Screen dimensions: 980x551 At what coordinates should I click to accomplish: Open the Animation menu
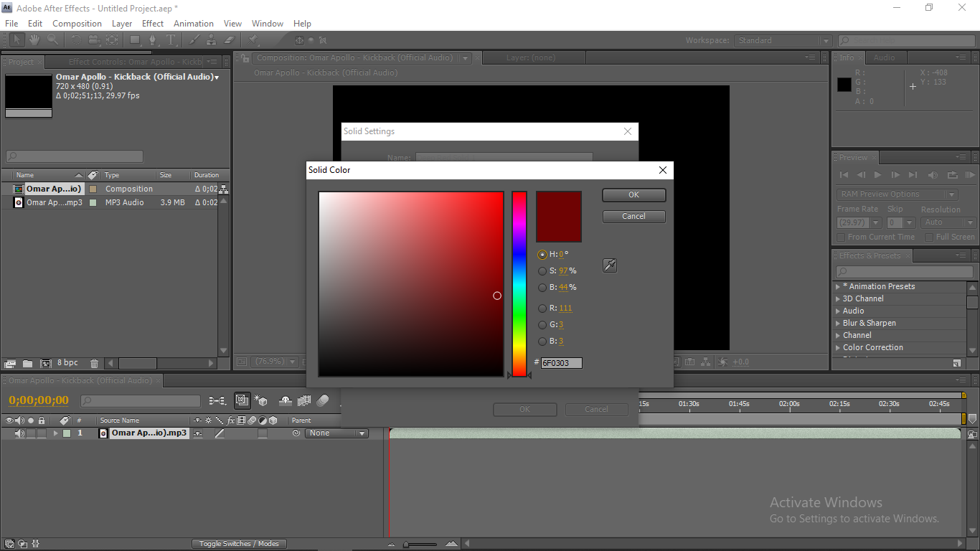click(194, 24)
